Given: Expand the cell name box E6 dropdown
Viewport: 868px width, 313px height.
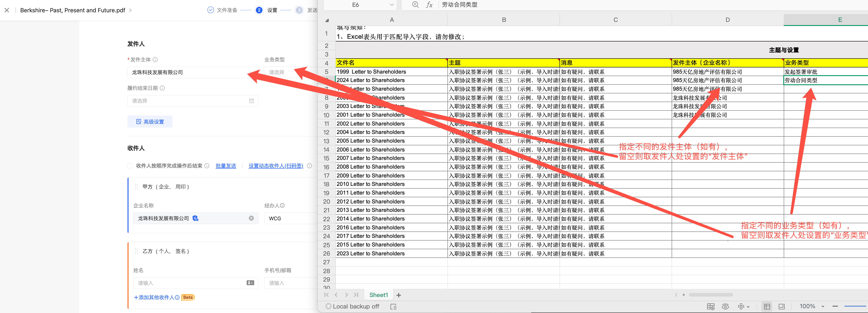Looking at the screenshot, I should (392, 5).
